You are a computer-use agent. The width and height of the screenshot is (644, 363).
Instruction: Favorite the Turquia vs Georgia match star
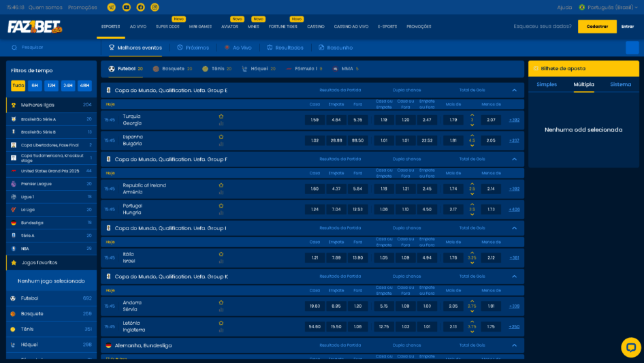[221, 116]
